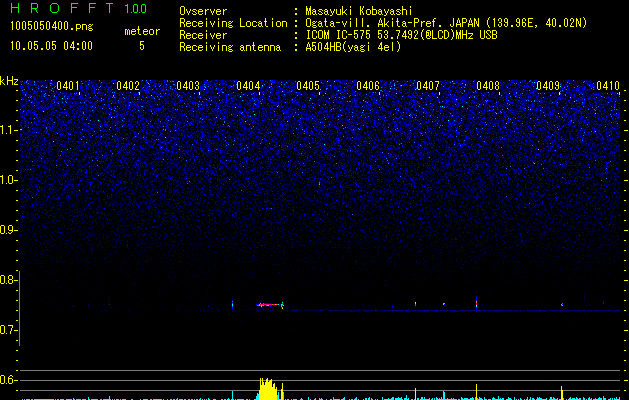Click the 0408 time marker
The height and width of the screenshot is (400, 629).
click(x=488, y=86)
